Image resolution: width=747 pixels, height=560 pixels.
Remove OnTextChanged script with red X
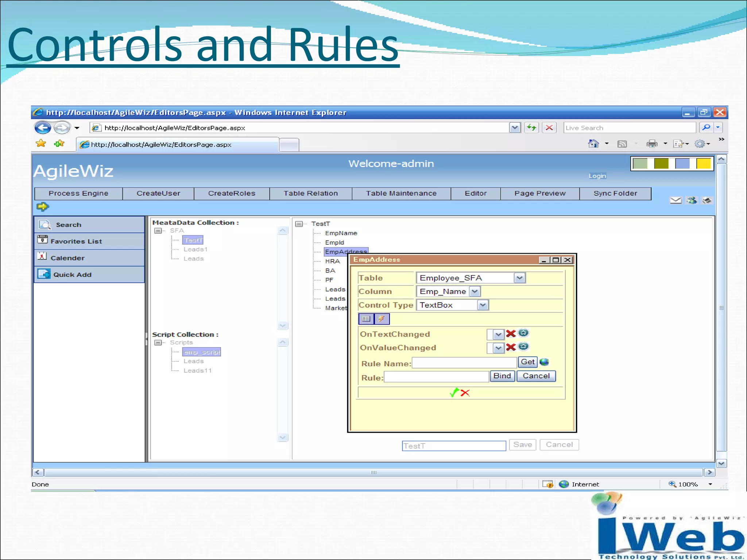(511, 334)
